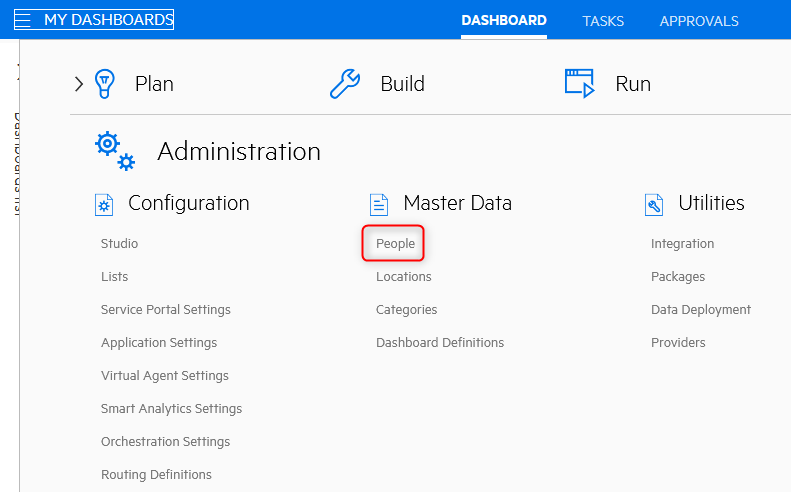The image size is (791, 492).
Task: Open Data Deployment utility
Action: pos(700,310)
